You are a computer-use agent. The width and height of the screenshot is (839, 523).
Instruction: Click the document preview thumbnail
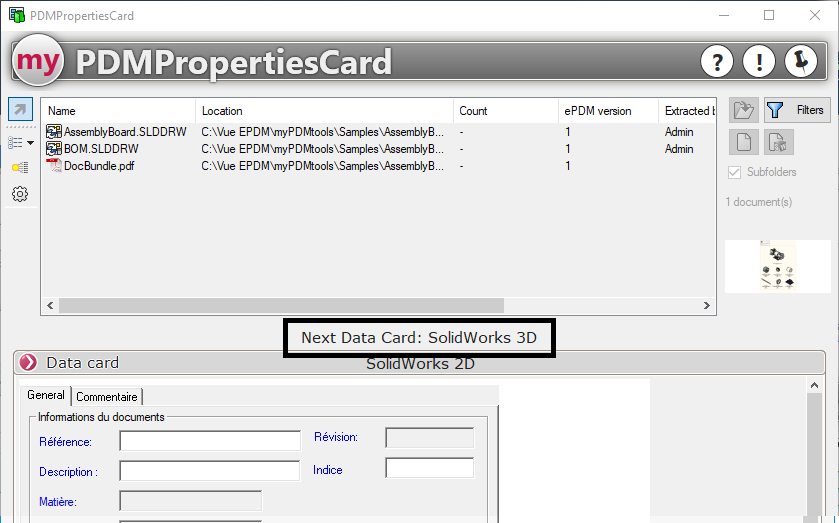(x=777, y=266)
